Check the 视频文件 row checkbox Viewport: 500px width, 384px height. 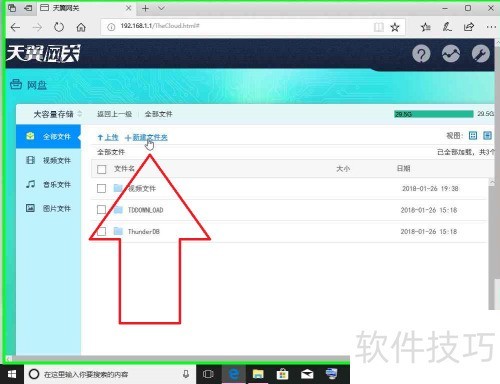pyautogui.click(x=101, y=188)
